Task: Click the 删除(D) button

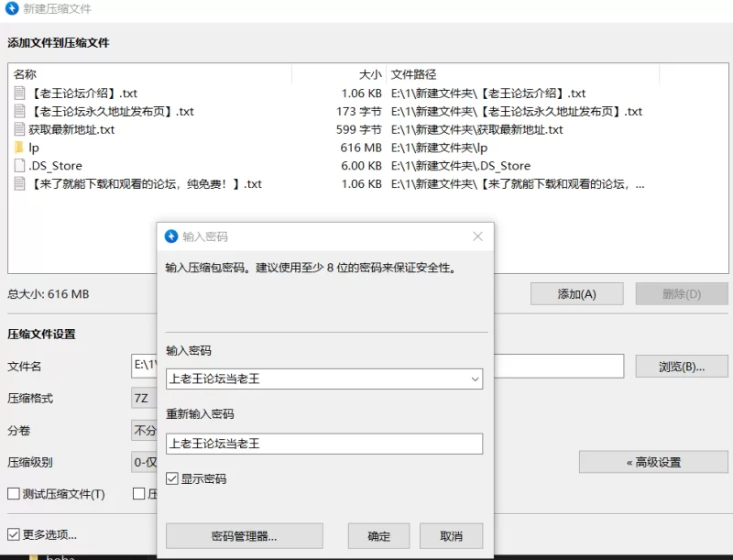Action: click(x=682, y=294)
